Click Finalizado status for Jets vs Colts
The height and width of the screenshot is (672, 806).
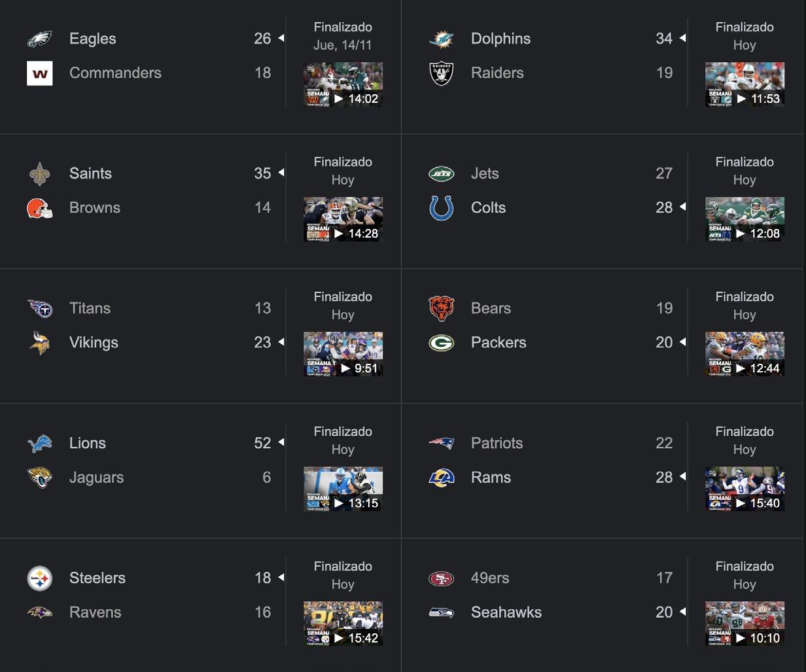tap(745, 162)
